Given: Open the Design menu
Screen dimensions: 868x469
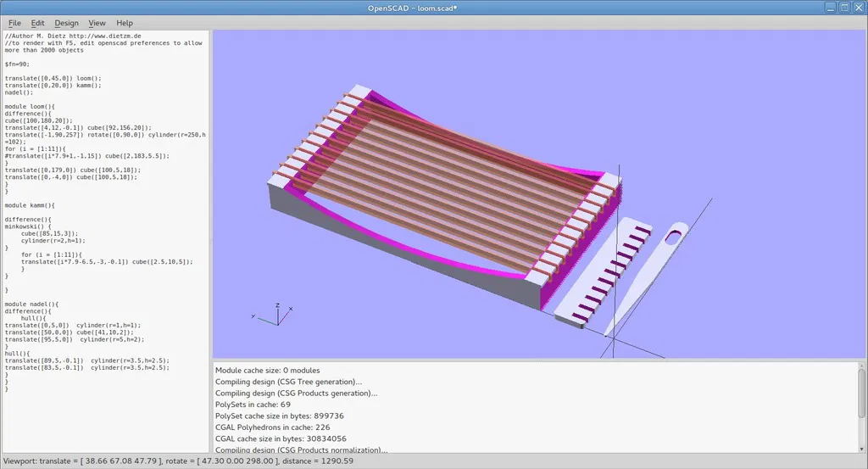Looking at the screenshot, I should 66,23.
